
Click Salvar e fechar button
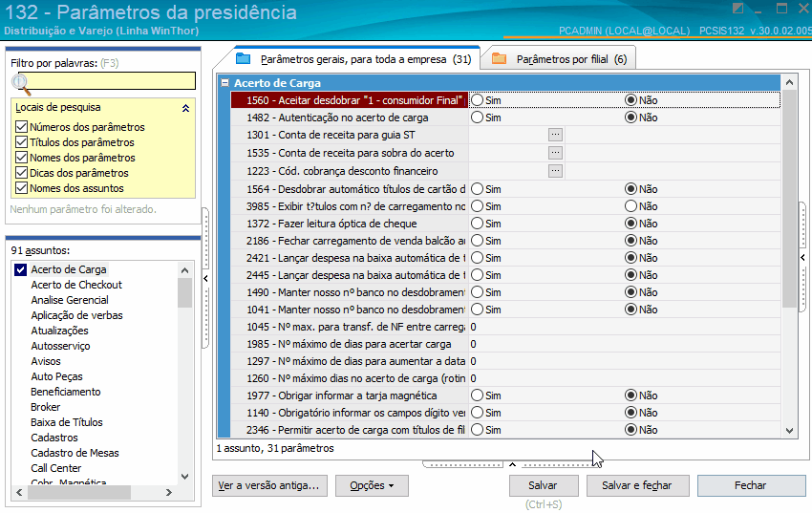(637, 485)
